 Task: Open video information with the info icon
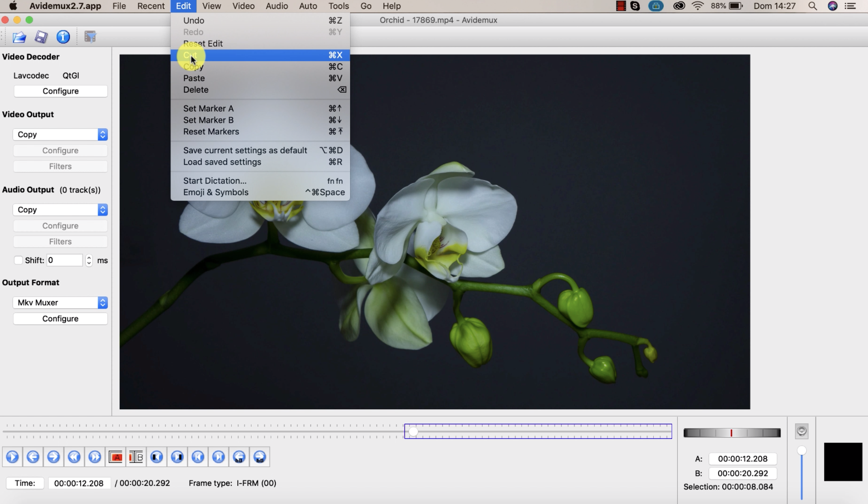tap(63, 37)
